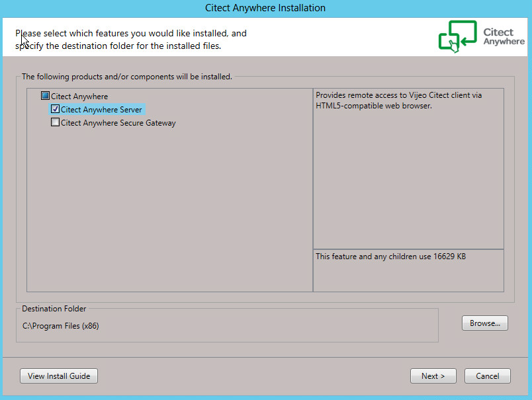Image resolution: width=532 pixels, height=400 pixels.
Task: Select the Citect Anywhere root tree label
Action: pos(79,97)
